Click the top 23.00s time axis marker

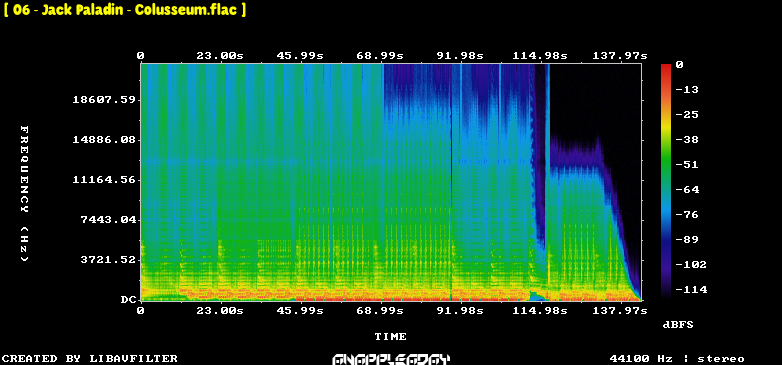220,55
